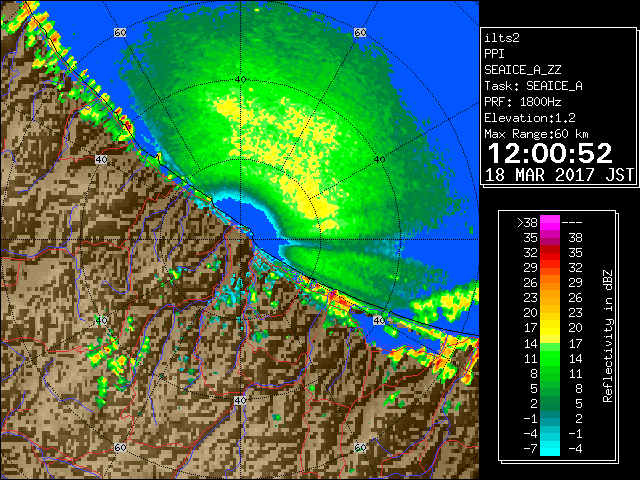Viewport: 640px width, 480px height.
Task: Click the 'Elevation:1.2' value
Action: [530, 118]
